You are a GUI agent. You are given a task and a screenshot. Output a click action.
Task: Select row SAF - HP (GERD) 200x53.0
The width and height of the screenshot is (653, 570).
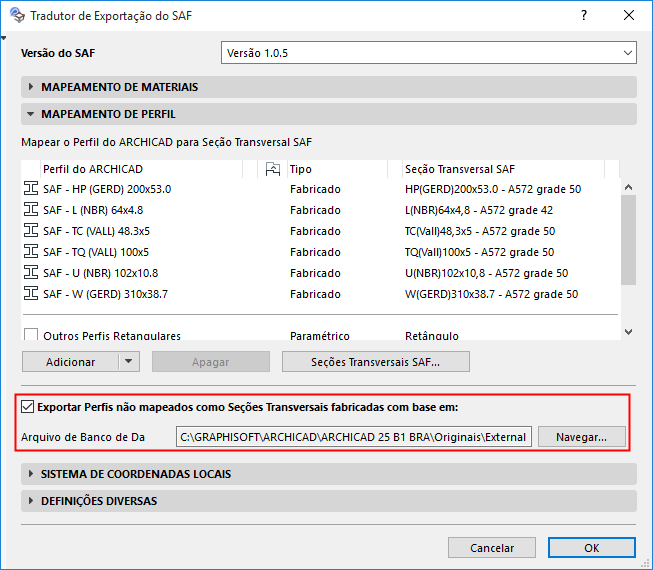pyautogui.click(x=321, y=189)
